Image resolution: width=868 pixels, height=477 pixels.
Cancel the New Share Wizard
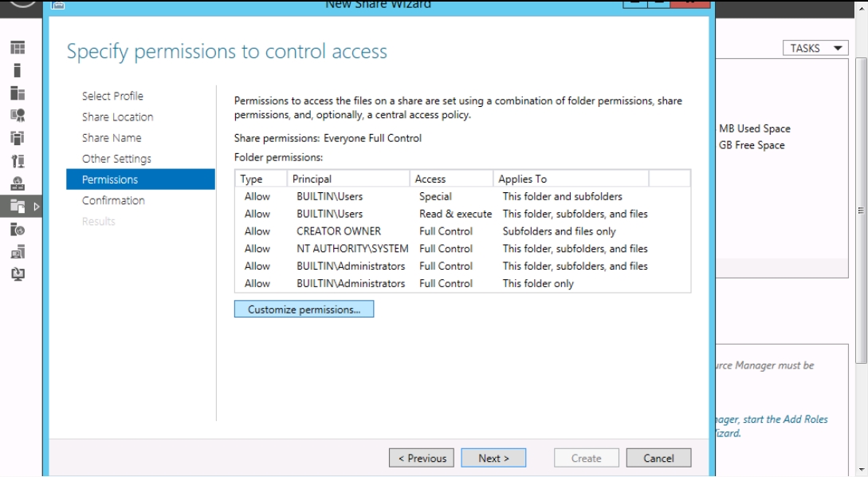pyautogui.click(x=658, y=458)
